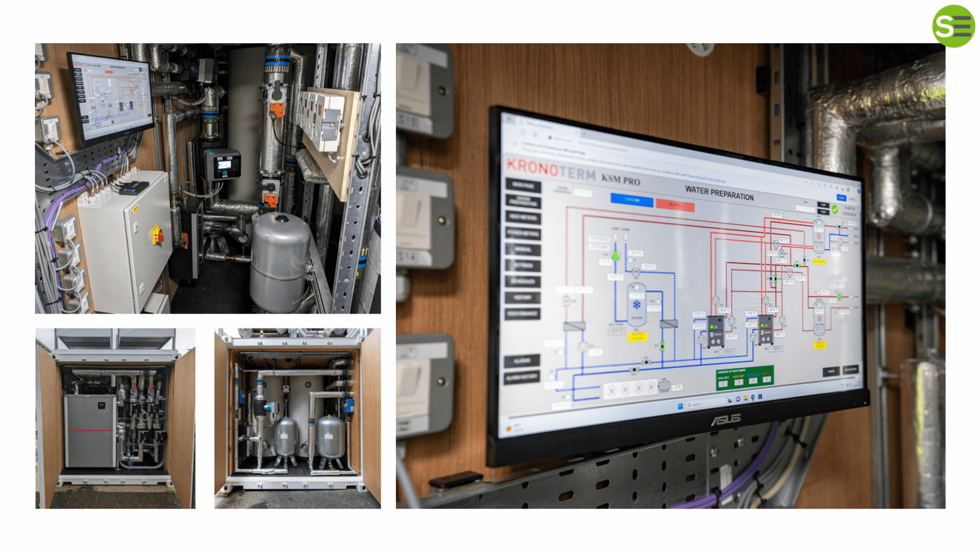The width and height of the screenshot is (980, 550).
Task: Click the green Cascade of Heat Pumps panel
Action: 744,376
